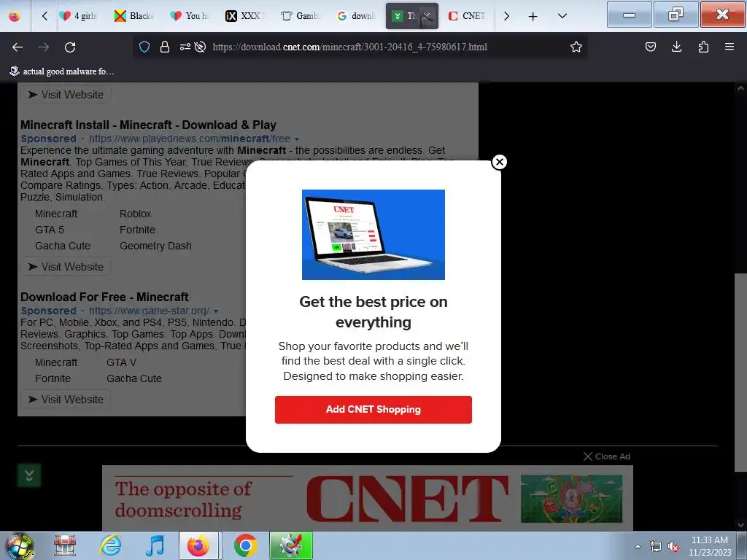The height and width of the screenshot is (560, 747).
Task: Open the Firefox View icon beside the tabs
Action: click(x=15, y=16)
